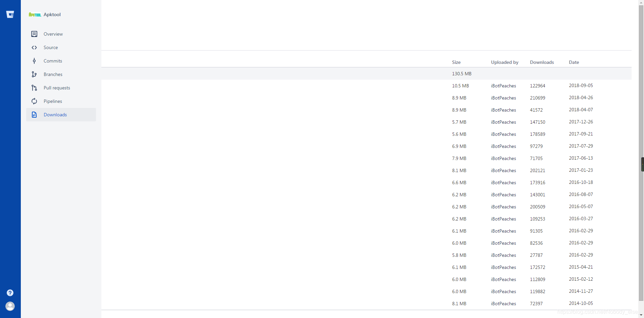Click the date 2017-07-29
The width and height of the screenshot is (644, 318).
(581, 146)
